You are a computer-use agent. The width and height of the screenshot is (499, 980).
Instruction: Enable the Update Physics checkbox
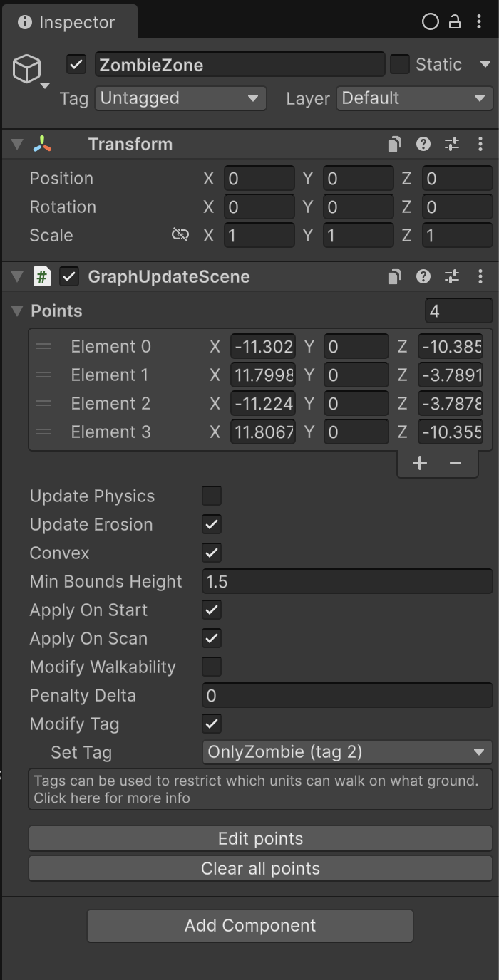pos(212,496)
